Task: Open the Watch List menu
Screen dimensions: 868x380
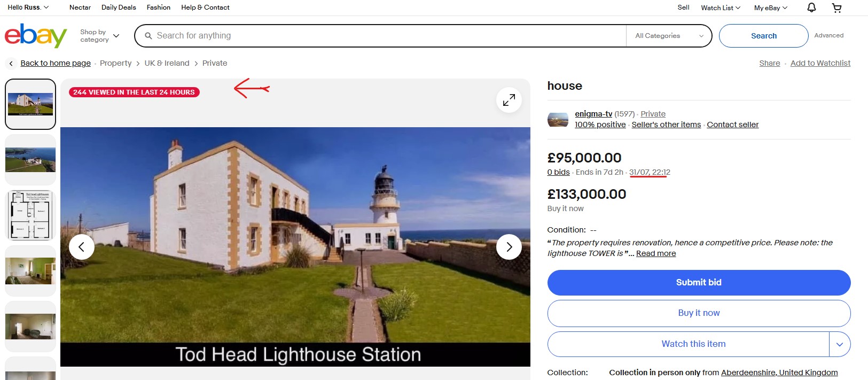Action: [x=721, y=7]
